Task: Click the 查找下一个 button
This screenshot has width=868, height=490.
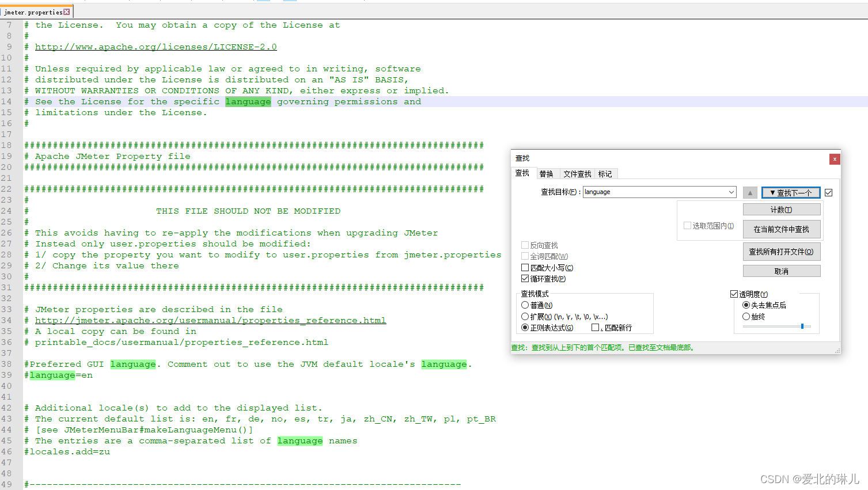Action: [x=791, y=193]
